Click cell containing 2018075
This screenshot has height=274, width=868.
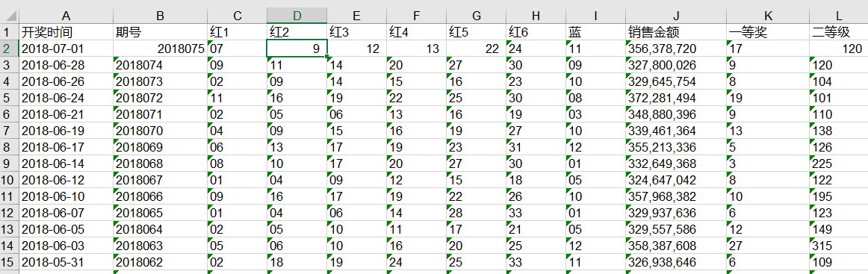pyautogui.click(x=160, y=49)
